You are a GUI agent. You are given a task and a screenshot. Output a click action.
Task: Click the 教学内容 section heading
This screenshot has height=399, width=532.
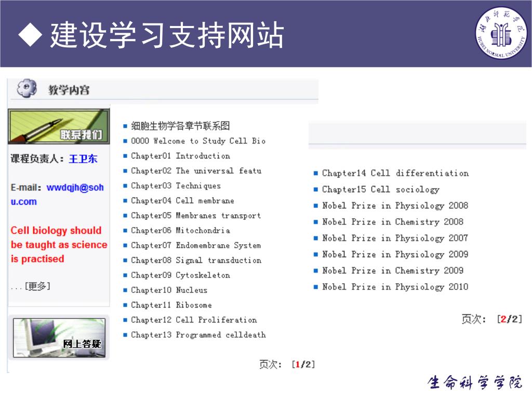point(69,90)
